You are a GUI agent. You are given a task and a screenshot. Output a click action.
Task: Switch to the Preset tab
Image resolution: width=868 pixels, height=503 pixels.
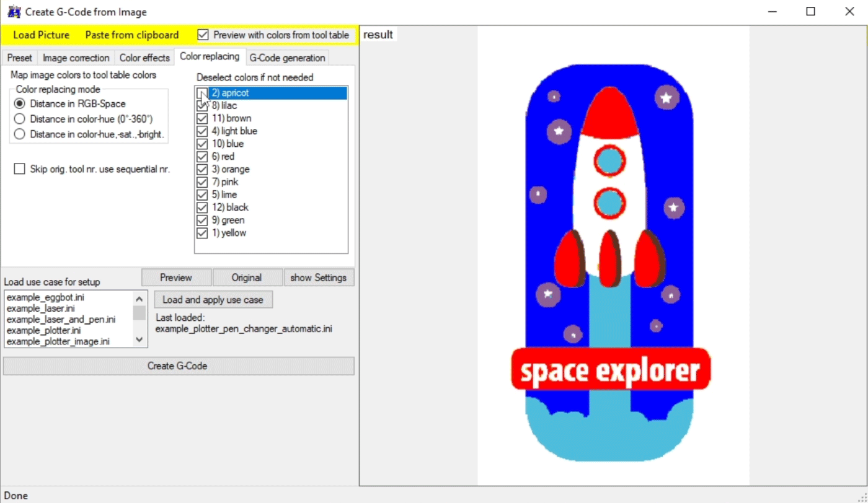coord(19,58)
